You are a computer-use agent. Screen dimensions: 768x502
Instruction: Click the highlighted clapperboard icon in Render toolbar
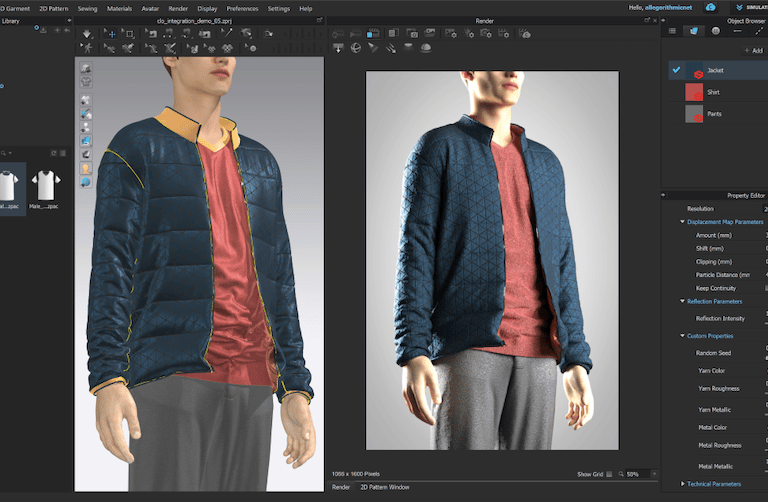pyautogui.click(x=372, y=33)
